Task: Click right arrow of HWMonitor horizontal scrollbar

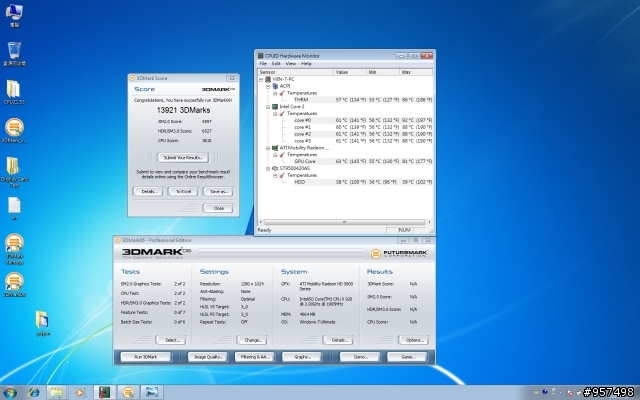Action: 429,222
